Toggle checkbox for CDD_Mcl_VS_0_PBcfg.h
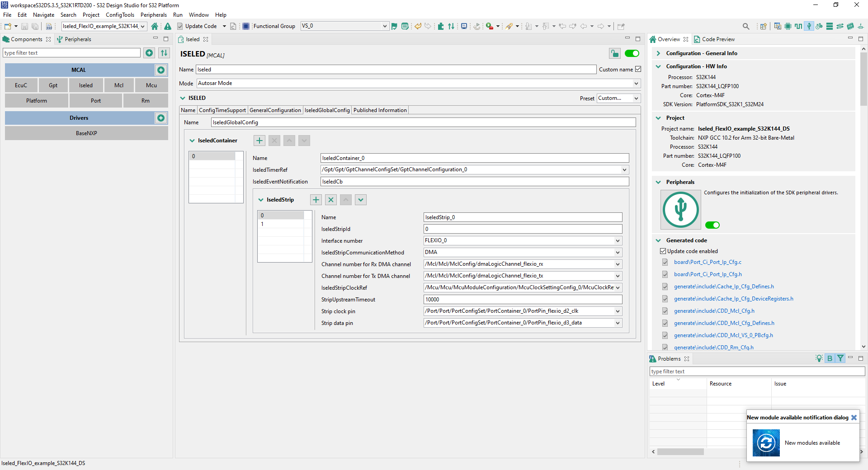868x470 pixels. tap(665, 335)
